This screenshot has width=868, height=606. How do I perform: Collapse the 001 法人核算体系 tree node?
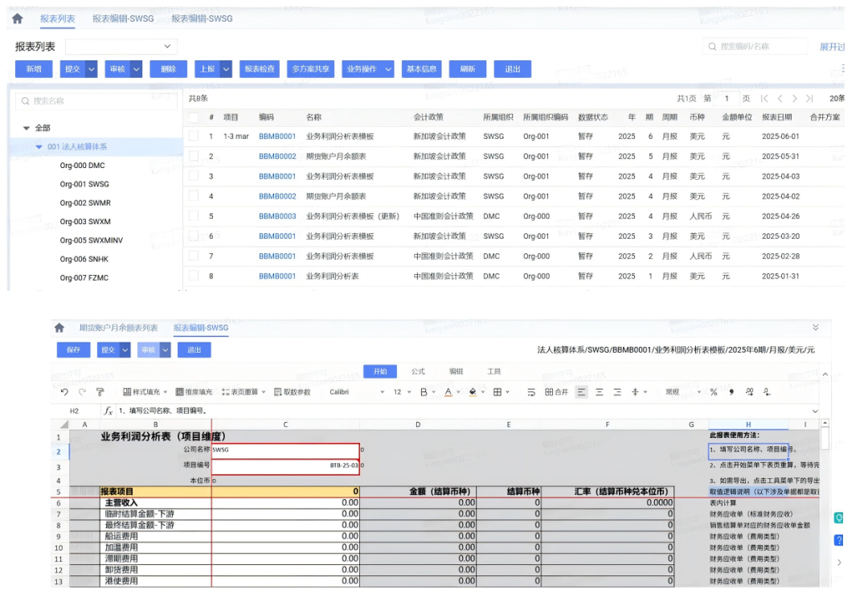coord(39,147)
